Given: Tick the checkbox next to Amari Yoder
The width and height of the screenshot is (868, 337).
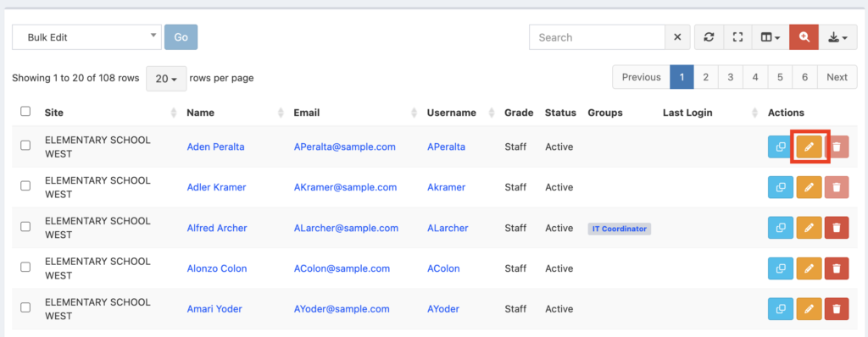Looking at the screenshot, I should [25, 307].
